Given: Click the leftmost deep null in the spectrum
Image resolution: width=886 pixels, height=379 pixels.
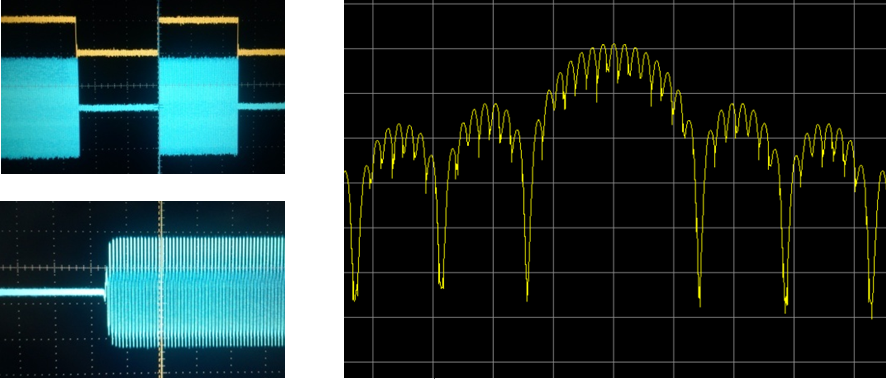Looking at the screenshot, I should pyautogui.click(x=355, y=294).
